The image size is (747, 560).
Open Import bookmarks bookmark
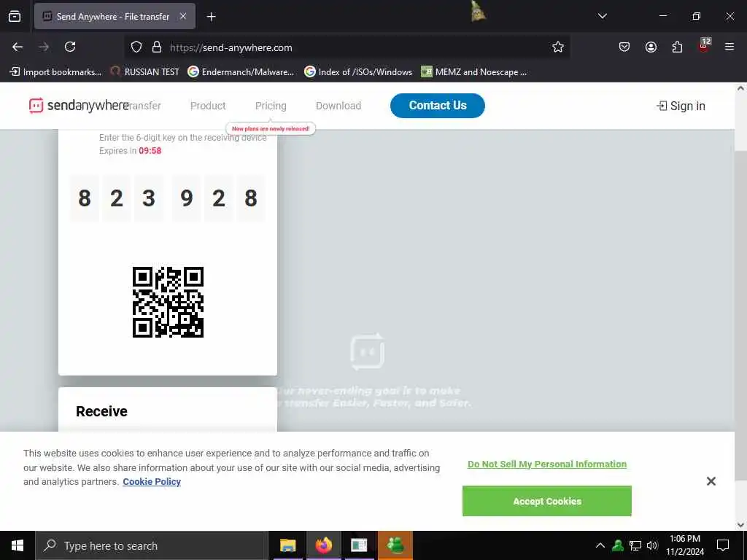[55, 72]
